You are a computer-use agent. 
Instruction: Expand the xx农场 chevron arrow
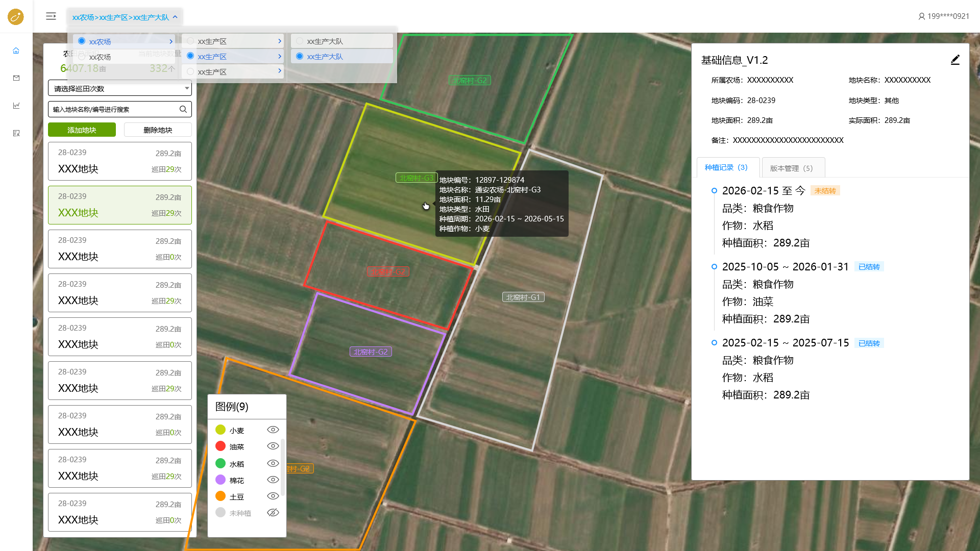(171, 41)
